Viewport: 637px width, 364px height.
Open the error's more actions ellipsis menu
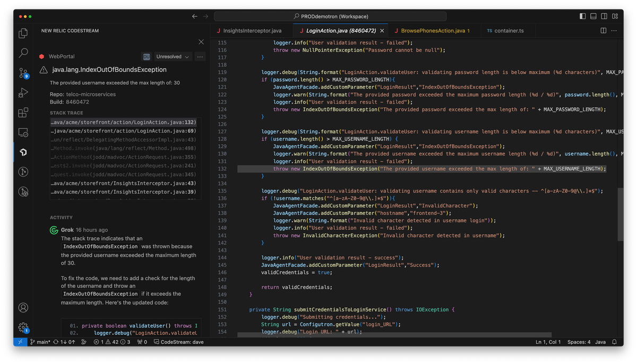tap(200, 57)
